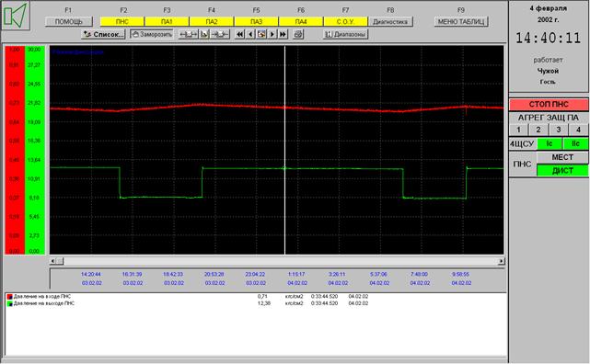Switch to the ПА4 tab
This screenshot has width=590, height=364.
point(301,22)
